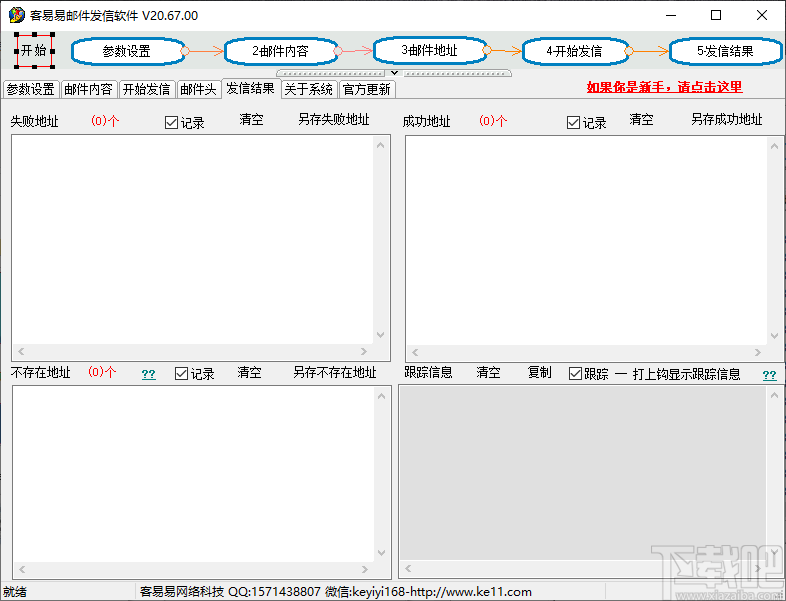Click 另存不存在地址 button
This screenshot has height=601, width=786.
[x=335, y=372]
